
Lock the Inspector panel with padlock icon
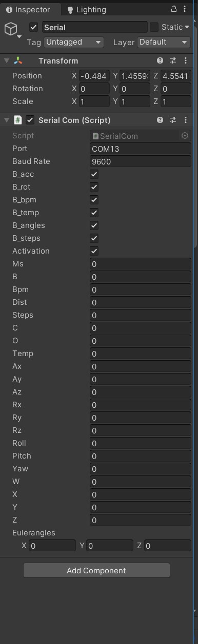tap(174, 9)
